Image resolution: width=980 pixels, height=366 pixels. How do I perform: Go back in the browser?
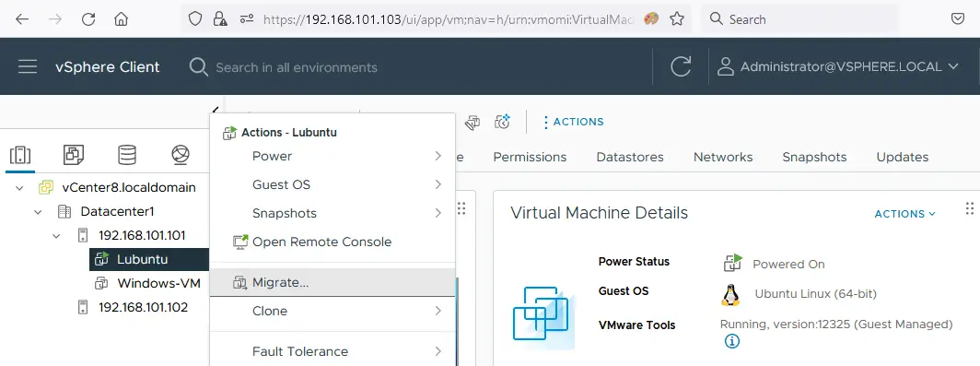(22, 18)
